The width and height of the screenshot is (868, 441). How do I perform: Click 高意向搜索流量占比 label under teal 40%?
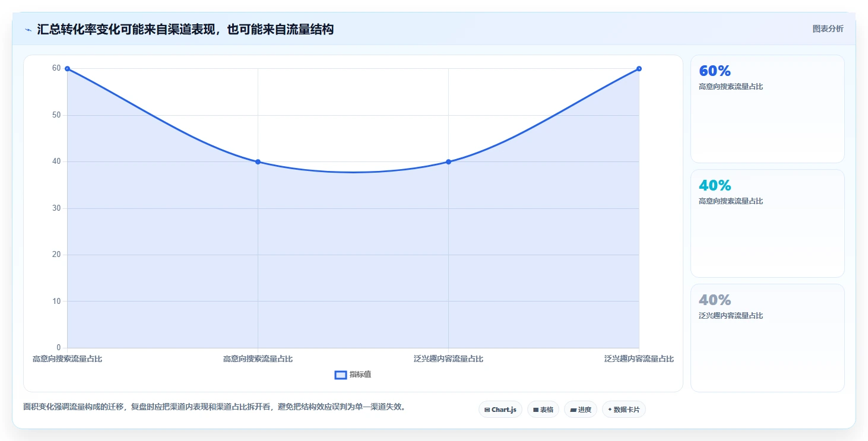tap(731, 201)
